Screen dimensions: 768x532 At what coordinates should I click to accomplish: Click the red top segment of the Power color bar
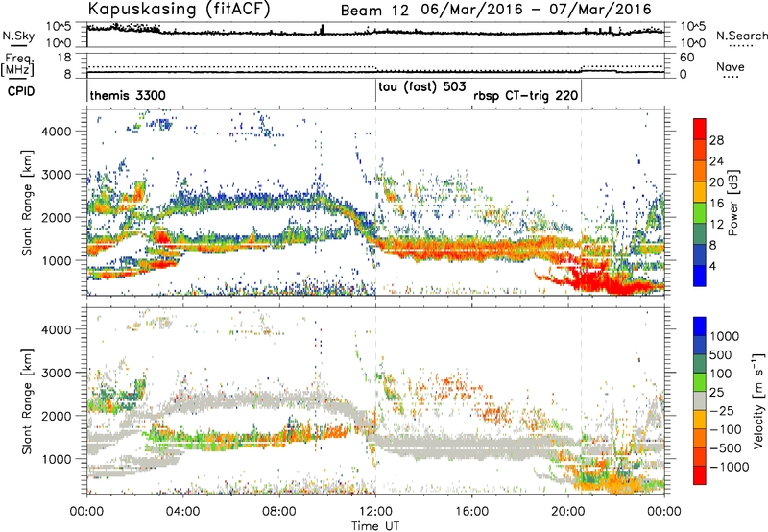click(700, 129)
